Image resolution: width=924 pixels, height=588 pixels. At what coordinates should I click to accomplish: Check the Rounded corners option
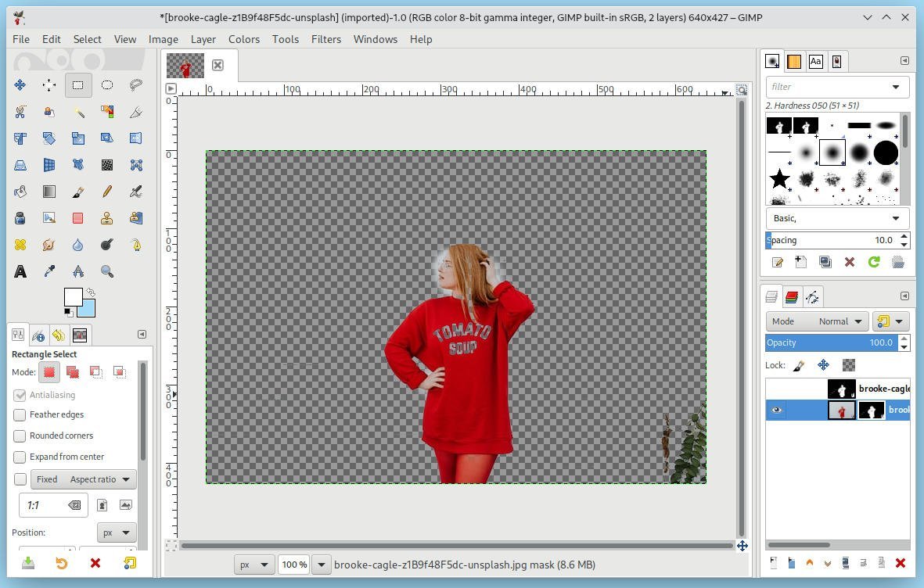[20, 436]
